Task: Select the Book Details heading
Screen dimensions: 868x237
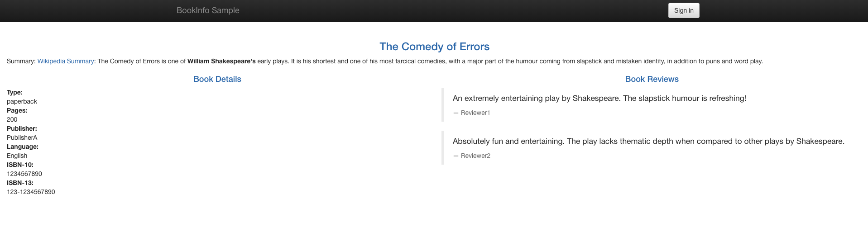Action: [x=217, y=79]
